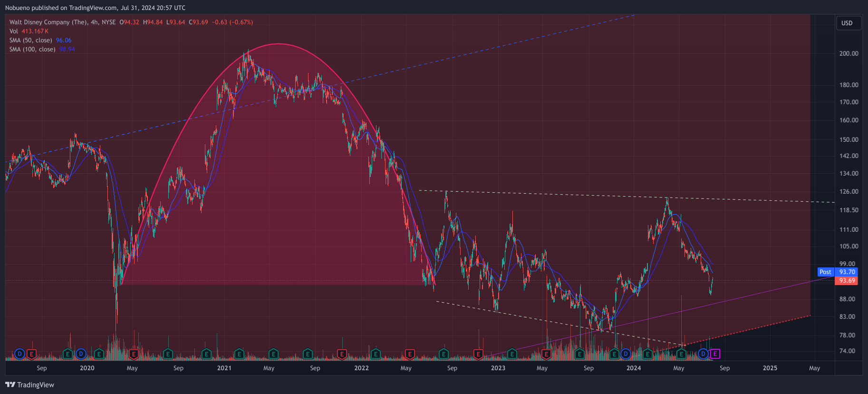Click the 2024 label on the time axis
Viewport: 868px width, 394px height.
[634, 368]
